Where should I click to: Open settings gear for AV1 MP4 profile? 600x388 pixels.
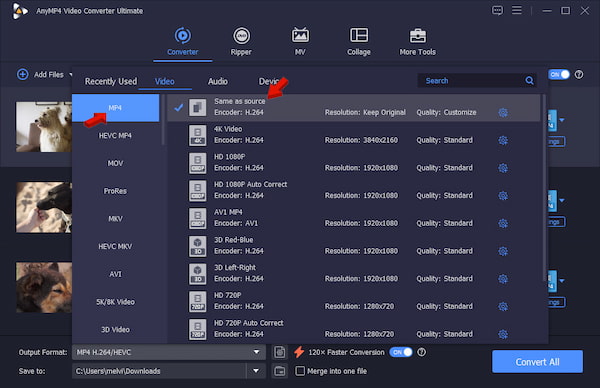coord(503,223)
